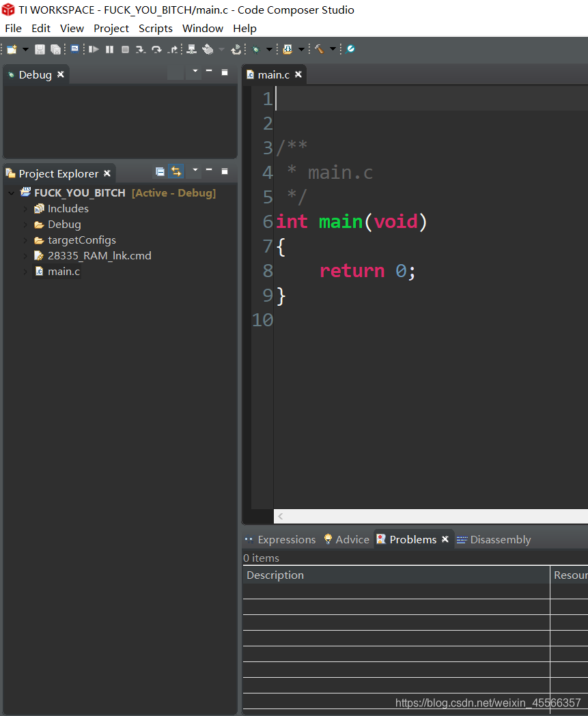This screenshot has height=716, width=588.
Task: Open the Help menu
Action: pos(244,28)
